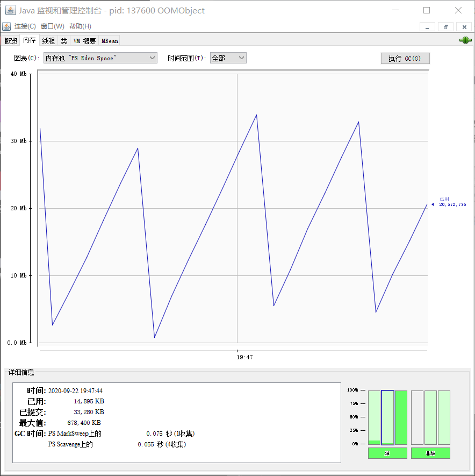Click the 堆 heap button
475x476 pixels.
point(387,453)
